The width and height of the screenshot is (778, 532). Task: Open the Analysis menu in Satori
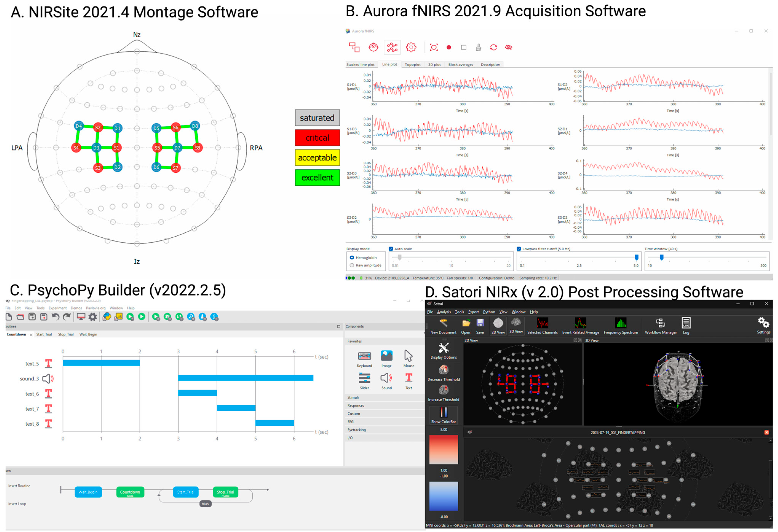coord(444,312)
